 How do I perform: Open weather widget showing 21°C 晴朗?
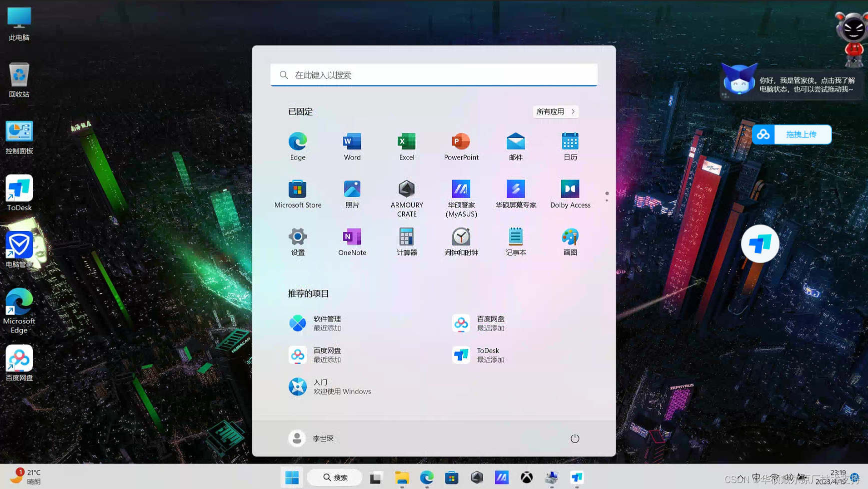tap(26, 477)
